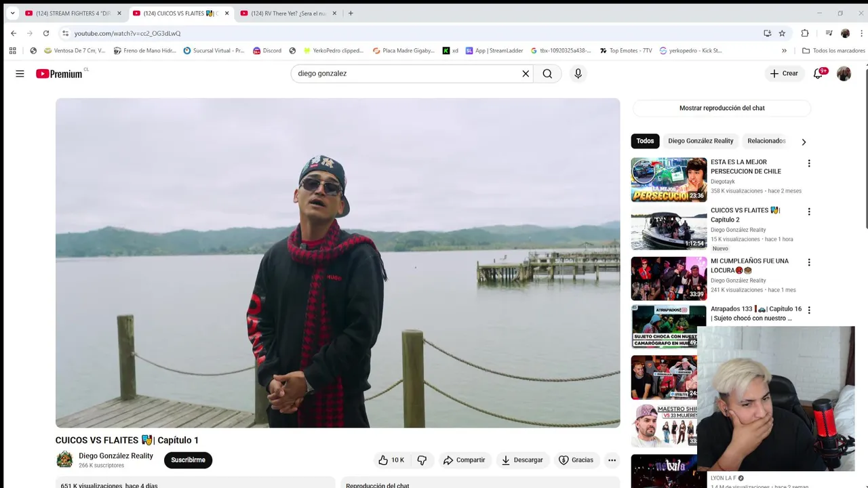Screen dimensions: 868x488
Task: View site information icon in address bar
Action: pos(65,33)
